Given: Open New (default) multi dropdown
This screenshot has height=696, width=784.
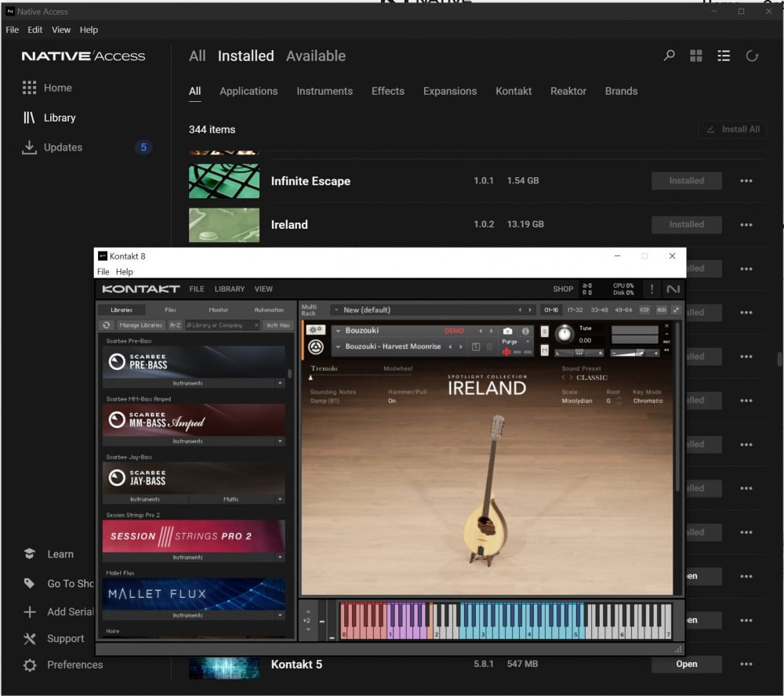Looking at the screenshot, I should 336,310.
